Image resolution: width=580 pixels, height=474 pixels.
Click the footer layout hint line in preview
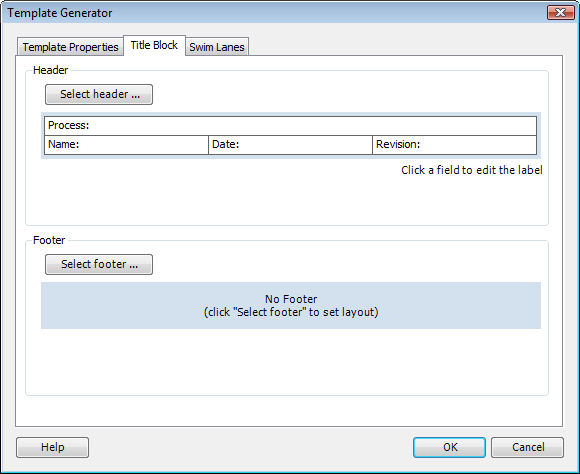pyautogui.click(x=291, y=312)
